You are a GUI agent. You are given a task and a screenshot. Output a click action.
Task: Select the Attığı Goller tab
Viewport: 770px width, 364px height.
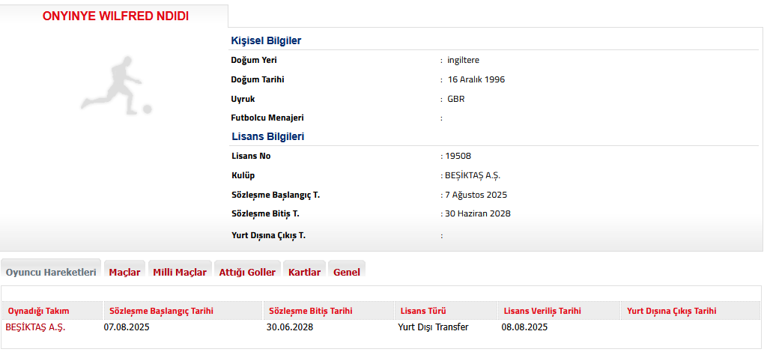[x=248, y=272]
